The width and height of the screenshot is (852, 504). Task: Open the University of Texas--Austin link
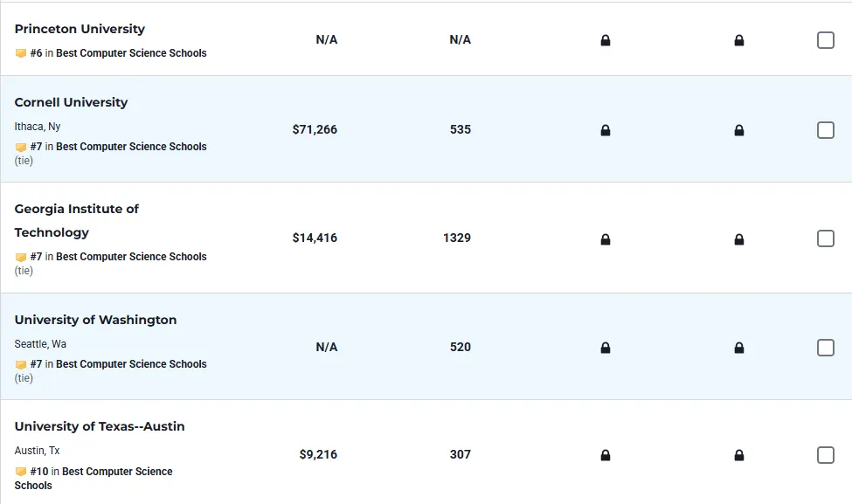pos(100,426)
